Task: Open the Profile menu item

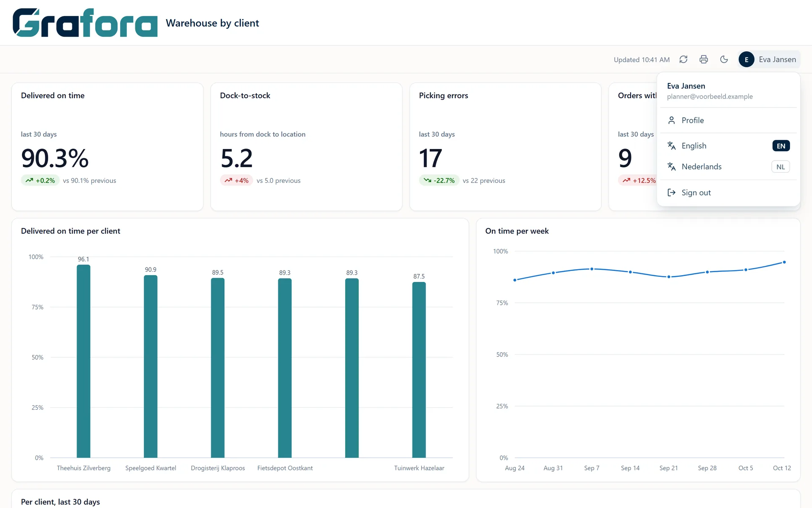Action: click(728, 120)
